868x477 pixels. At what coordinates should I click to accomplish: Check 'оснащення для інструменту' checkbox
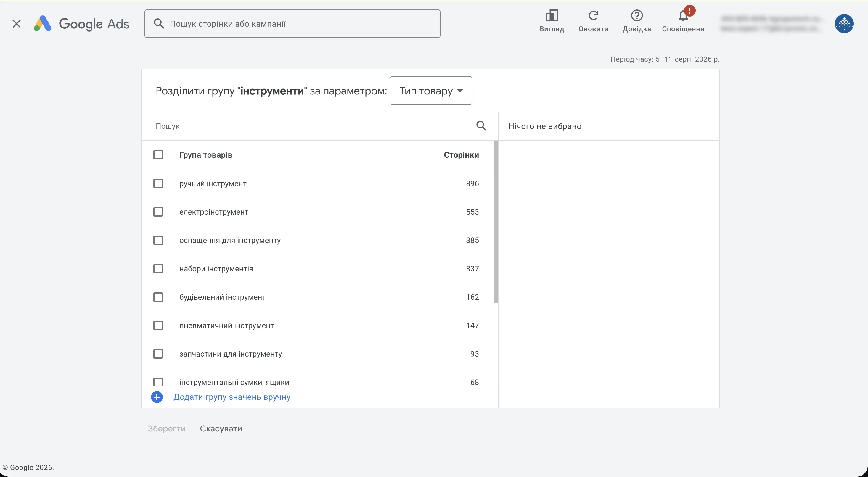158,240
